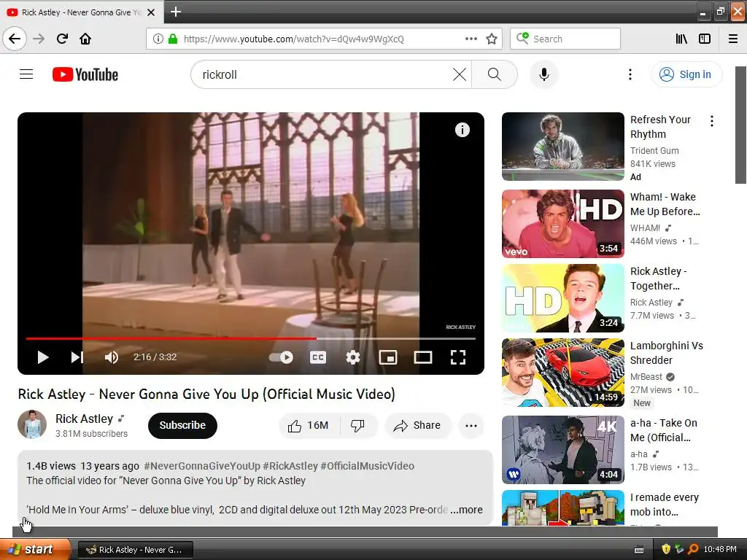Reload the current page
This screenshot has width=747, height=560.
click(62, 39)
